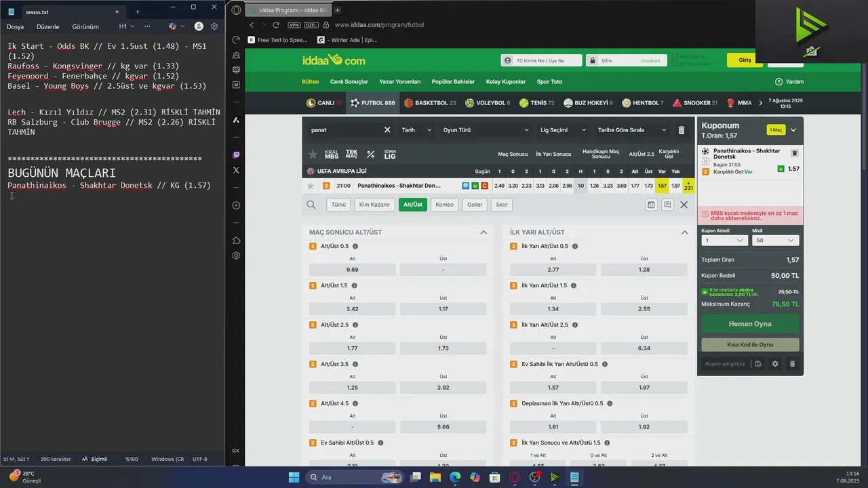Open Tarihe Göre Sırala dropdown
This screenshot has width=868, height=488.
(632, 130)
